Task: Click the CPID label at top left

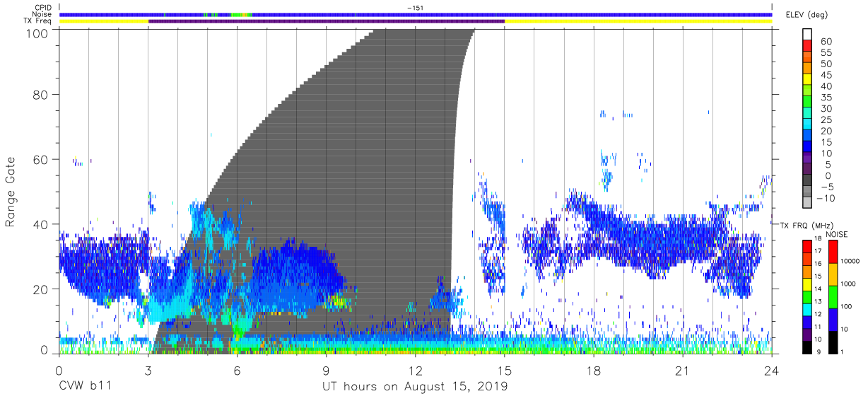Action: (x=42, y=7)
